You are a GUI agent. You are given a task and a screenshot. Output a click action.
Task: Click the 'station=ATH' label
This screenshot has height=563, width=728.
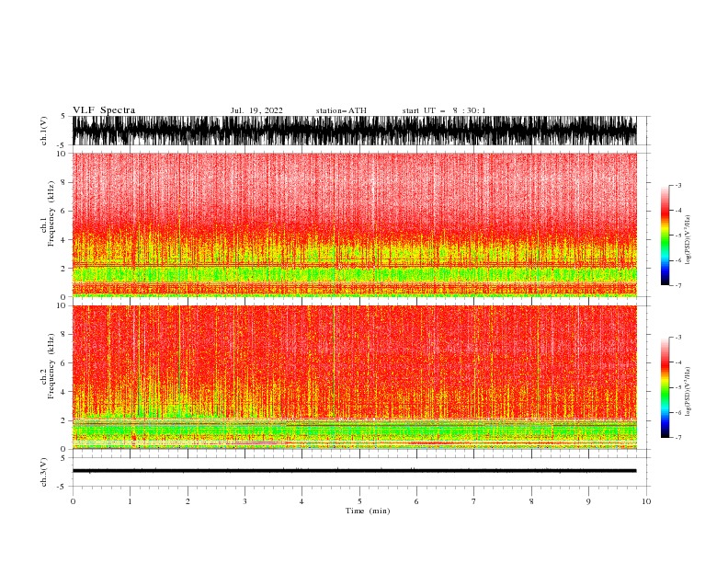[341, 110]
